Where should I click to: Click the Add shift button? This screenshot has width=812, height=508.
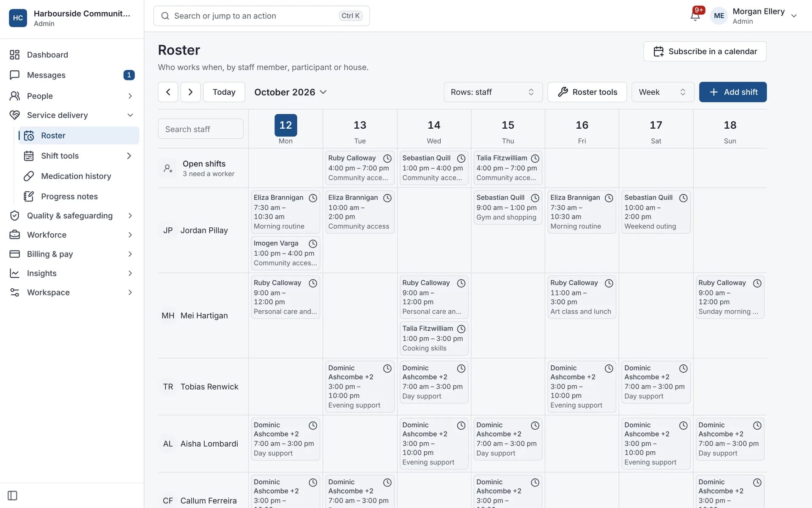pyautogui.click(x=732, y=92)
